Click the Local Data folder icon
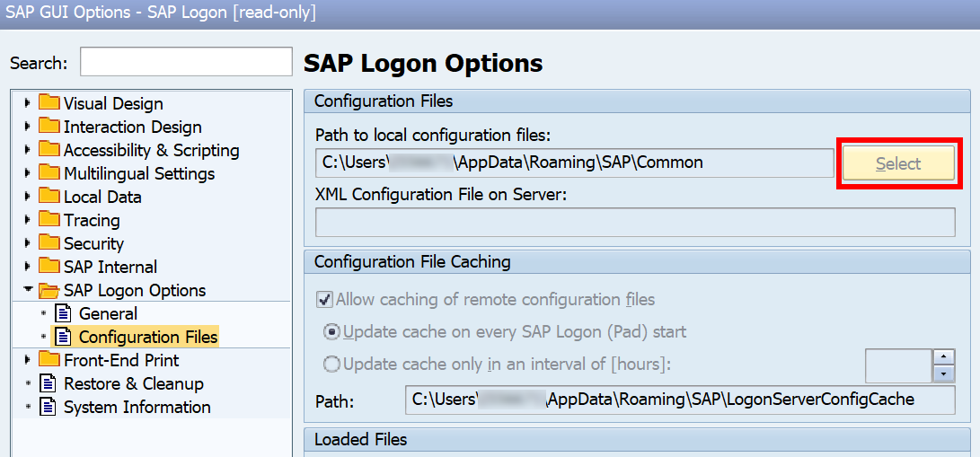This screenshot has width=980, height=457. pyautogui.click(x=49, y=197)
